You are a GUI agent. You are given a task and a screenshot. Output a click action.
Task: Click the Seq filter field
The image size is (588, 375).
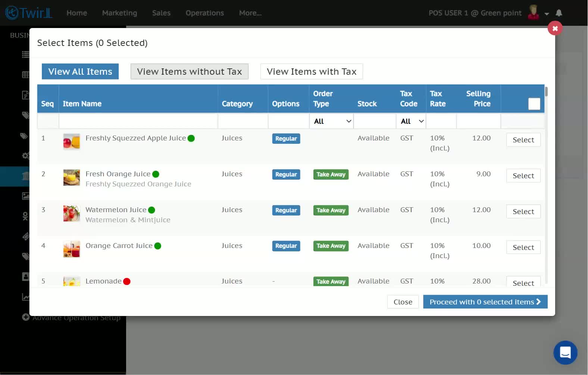point(48,121)
